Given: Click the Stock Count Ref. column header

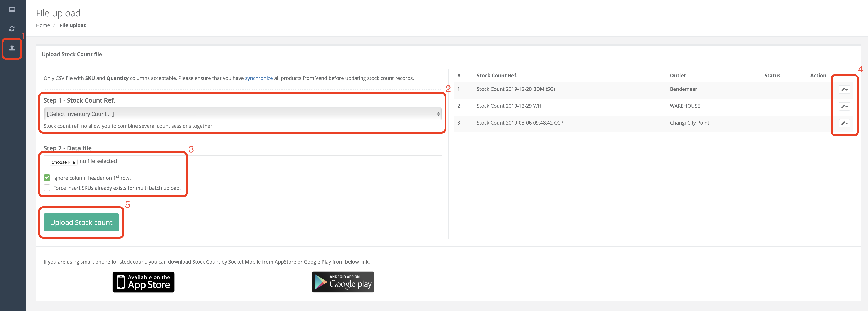Looking at the screenshot, I should click(497, 76).
